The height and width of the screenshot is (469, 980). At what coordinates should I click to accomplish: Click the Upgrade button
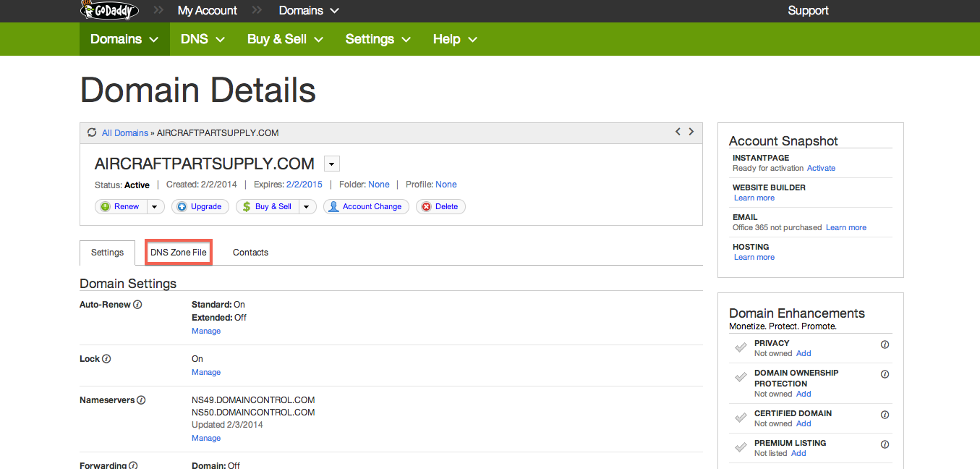200,206
